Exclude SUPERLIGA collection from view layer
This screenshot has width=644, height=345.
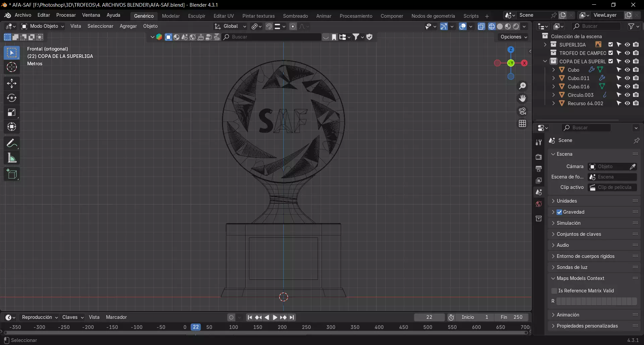pyautogui.click(x=610, y=45)
